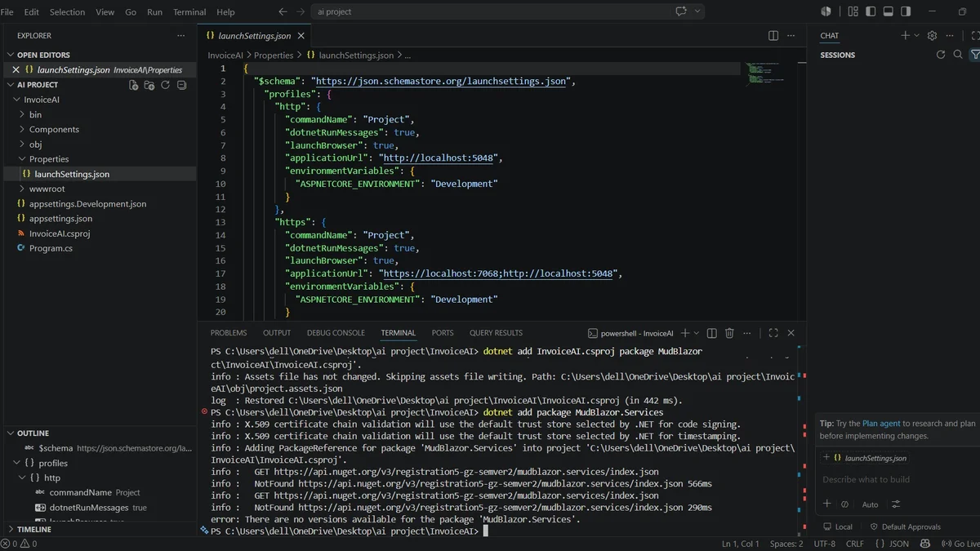Collapse all folders in Explorer
The image size is (980, 551).
click(x=181, y=85)
